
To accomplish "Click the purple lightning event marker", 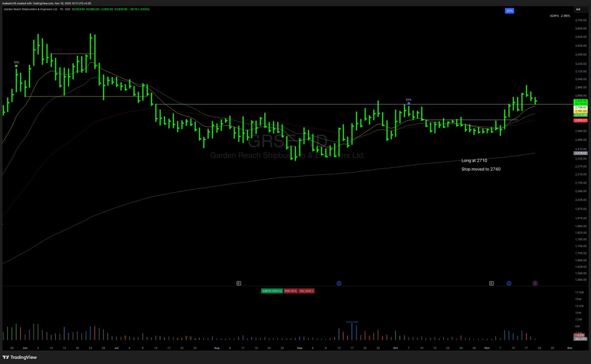I will (x=535, y=283).
